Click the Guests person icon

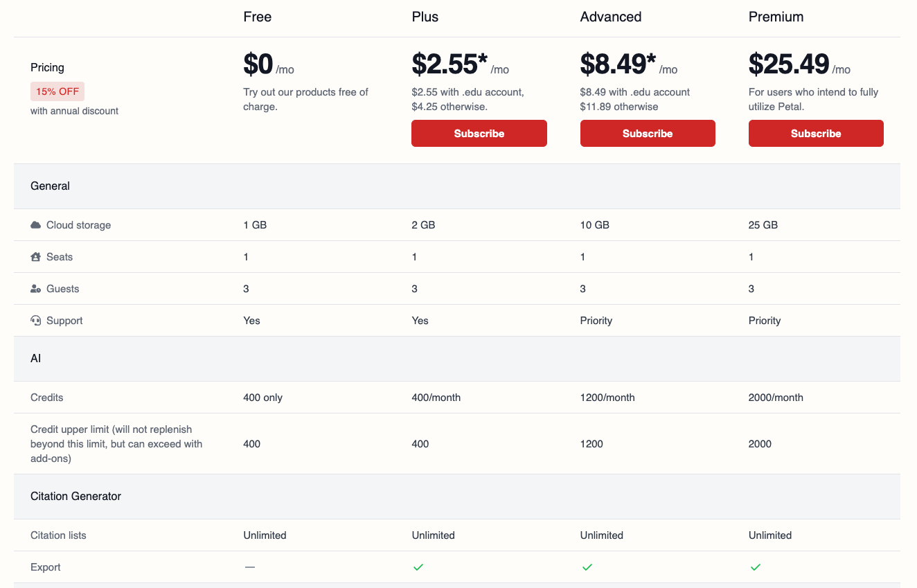(36, 289)
